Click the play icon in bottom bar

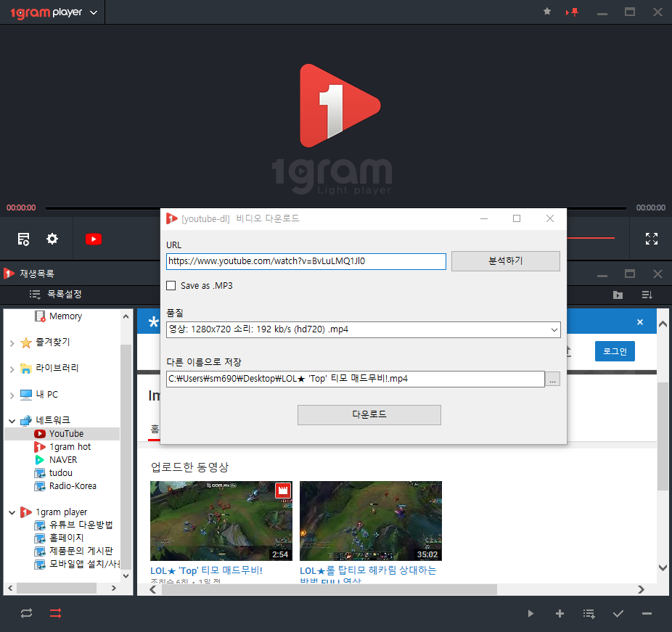pos(530,614)
